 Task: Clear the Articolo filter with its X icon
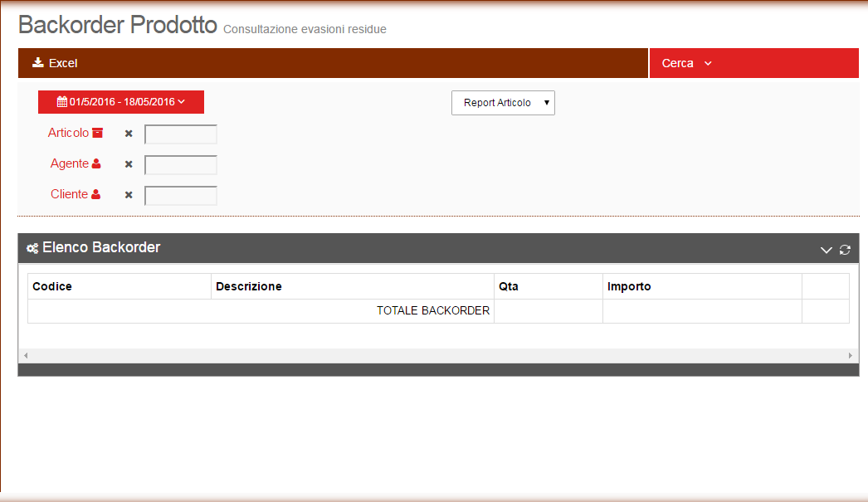tap(129, 134)
